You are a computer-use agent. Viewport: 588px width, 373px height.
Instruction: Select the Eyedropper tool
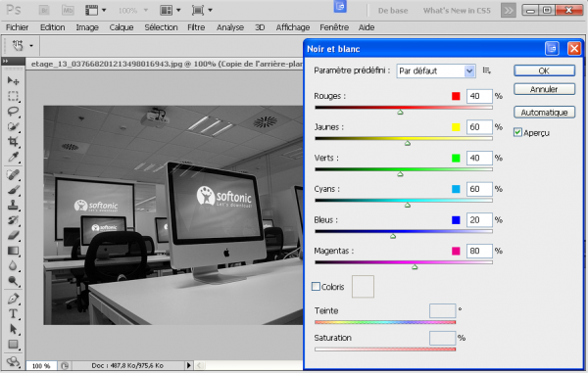(x=13, y=157)
